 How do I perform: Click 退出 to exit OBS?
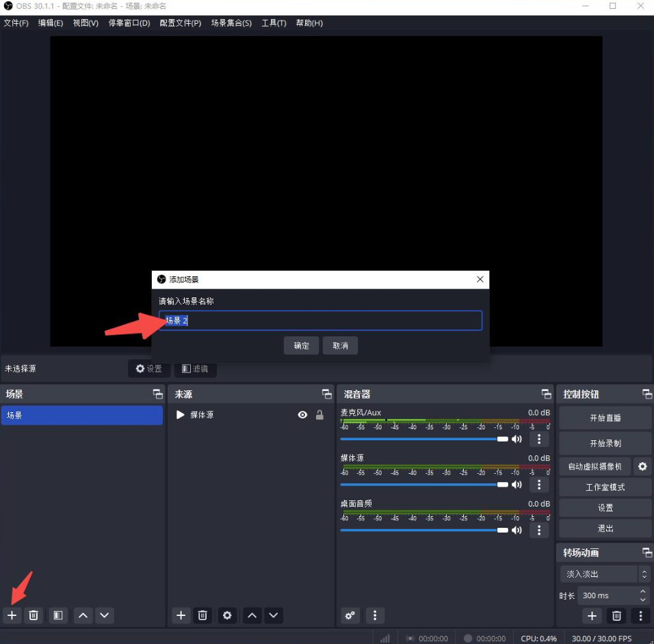605,528
